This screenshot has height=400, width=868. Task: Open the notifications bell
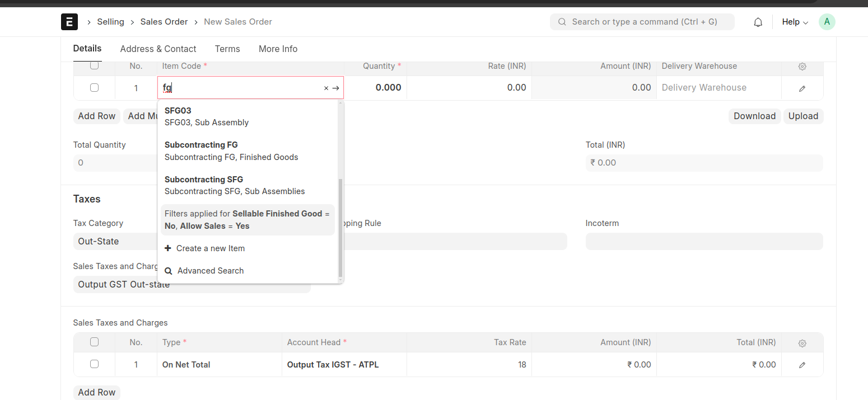758,22
